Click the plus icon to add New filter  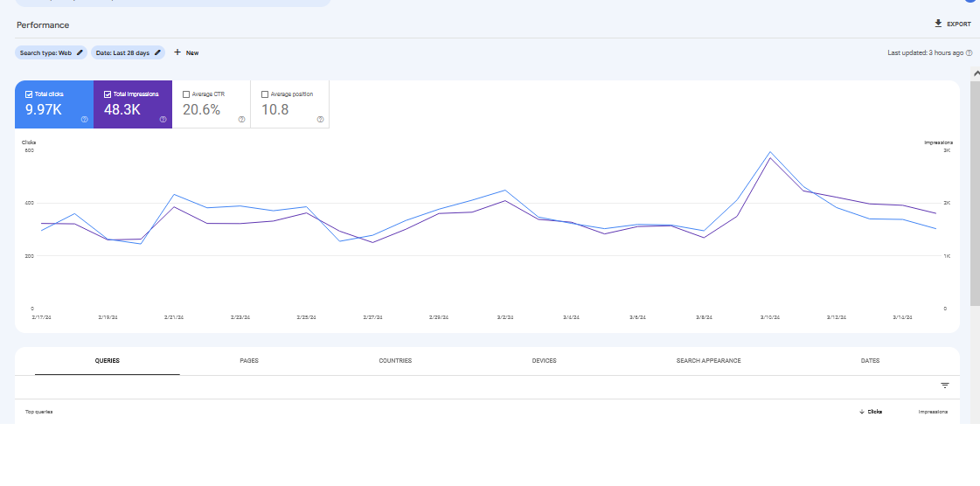(177, 52)
